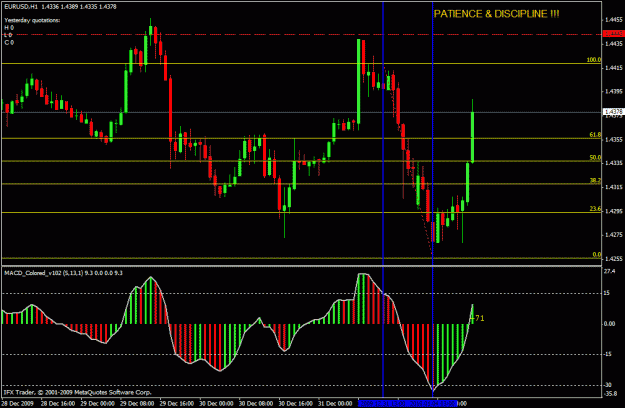Select the Fibonacci 38.2 level label
Viewport: 625px width, 408px height.
595,180
